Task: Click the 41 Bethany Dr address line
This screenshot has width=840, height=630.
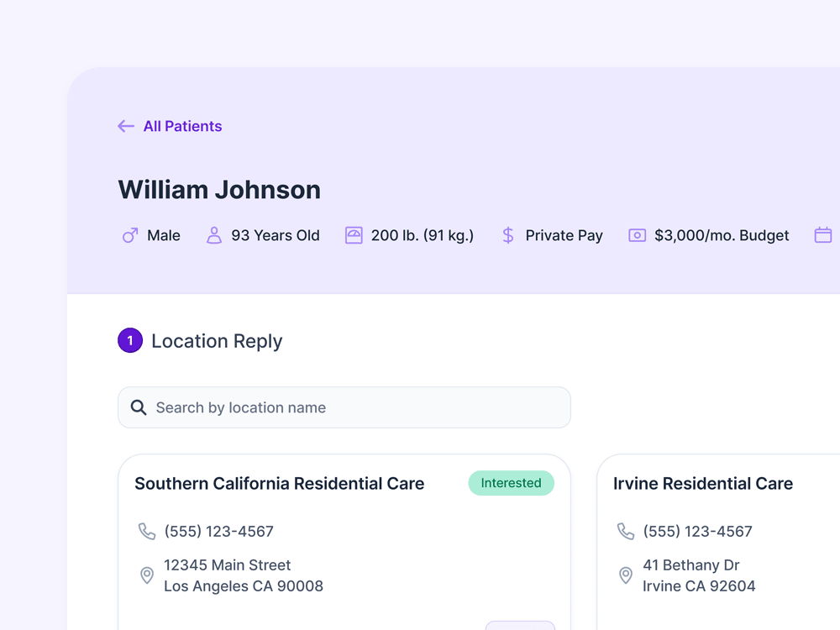Action: coord(691,565)
